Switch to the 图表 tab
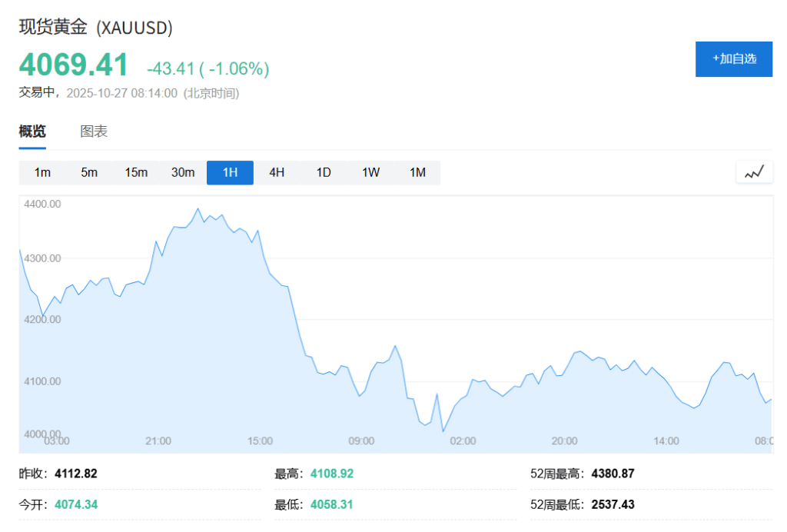The image size is (787, 532). (x=94, y=131)
